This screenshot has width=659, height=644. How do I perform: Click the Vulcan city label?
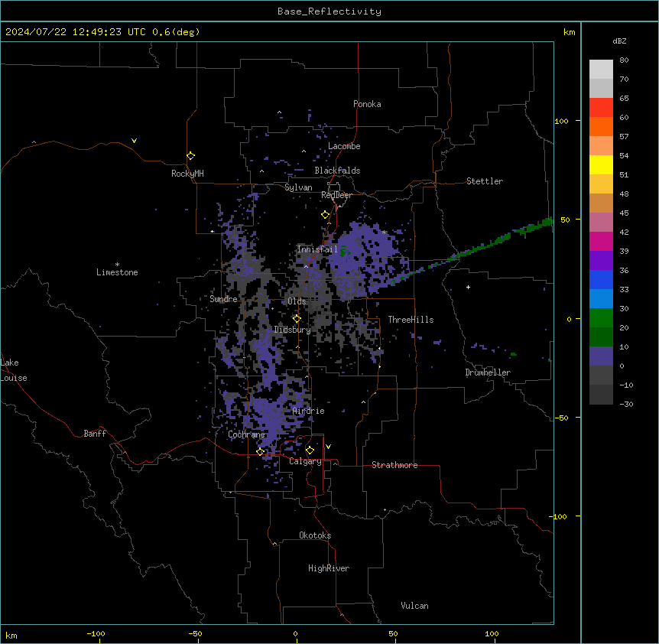(415, 606)
